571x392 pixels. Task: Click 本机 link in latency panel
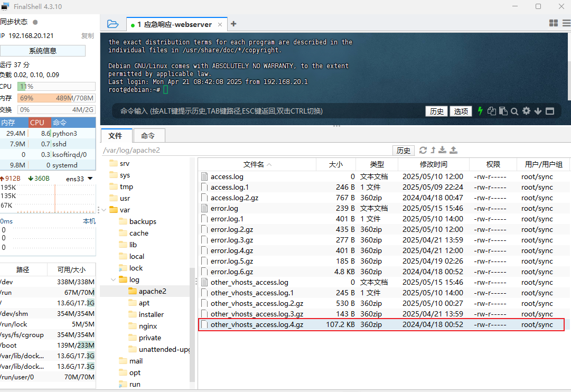(x=89, y=221)
